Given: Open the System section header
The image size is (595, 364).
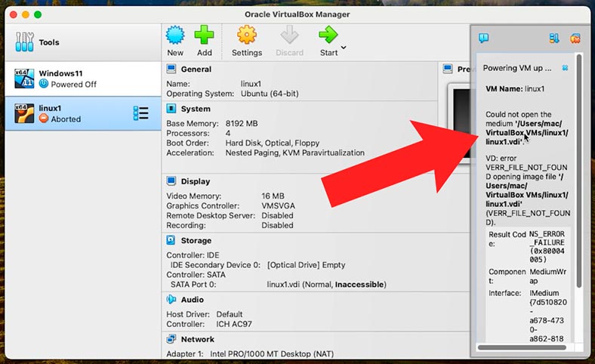Looking at the screenshot, I should pos(196,109).
